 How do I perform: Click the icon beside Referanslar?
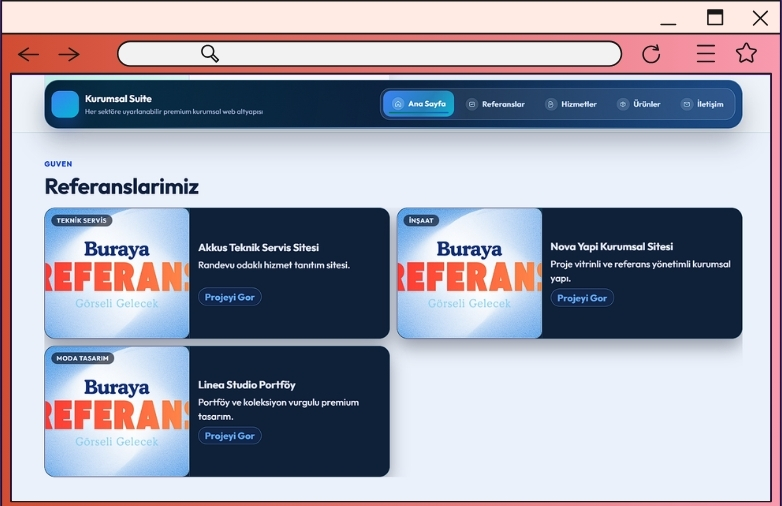point(472,104)
